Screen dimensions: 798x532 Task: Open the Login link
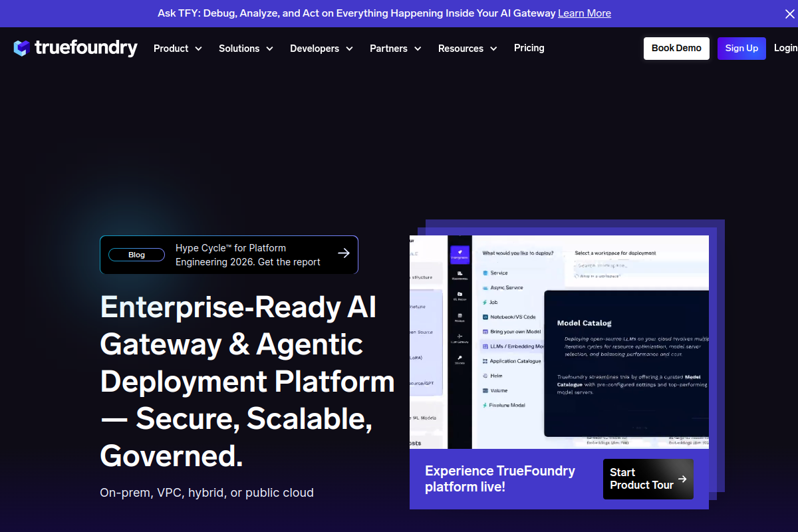click(x=786, y=48)
